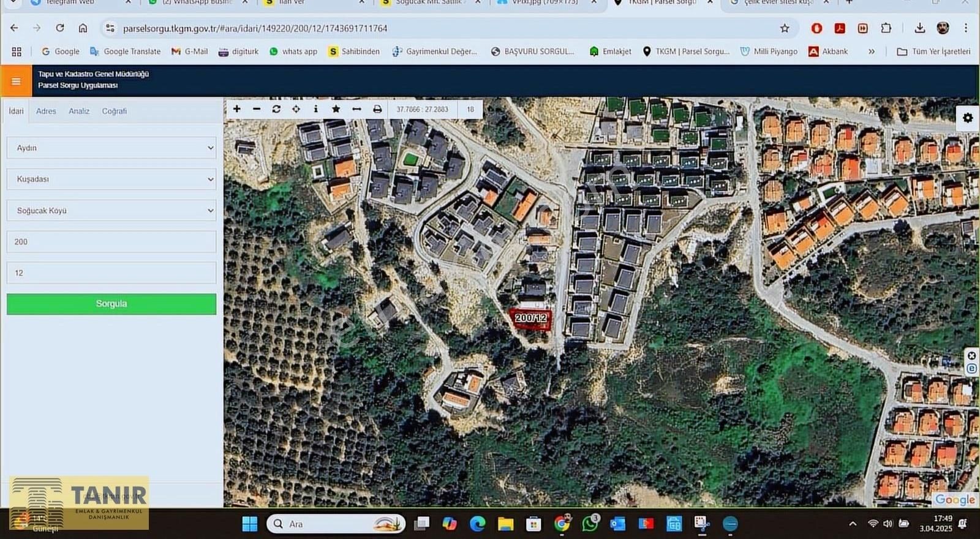Open the extensions puzzle icon
The height and width of the screenshot is (539, 980).
click(x=886, y=28)
